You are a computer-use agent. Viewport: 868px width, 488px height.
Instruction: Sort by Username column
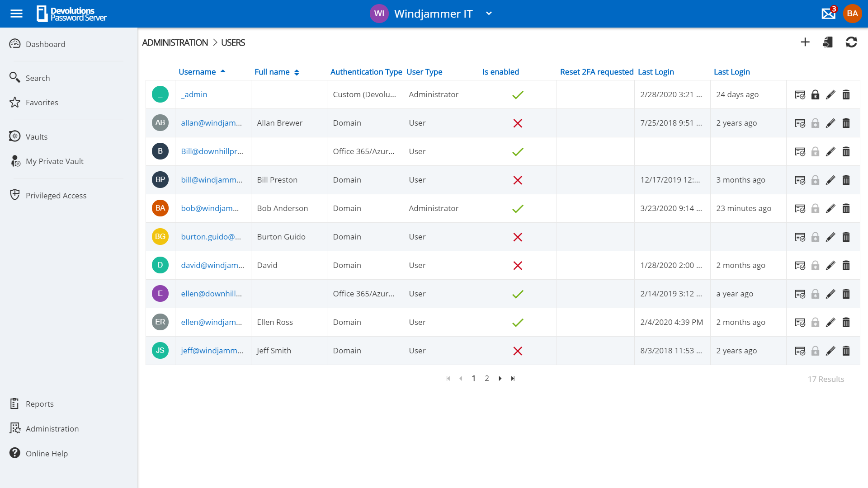click(x=197, y=72)
